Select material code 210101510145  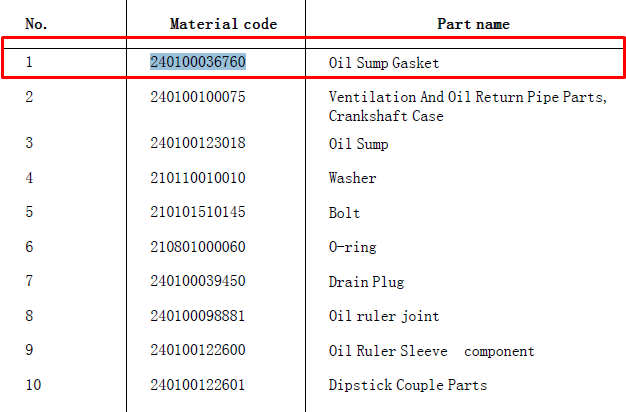click(198, 212)
